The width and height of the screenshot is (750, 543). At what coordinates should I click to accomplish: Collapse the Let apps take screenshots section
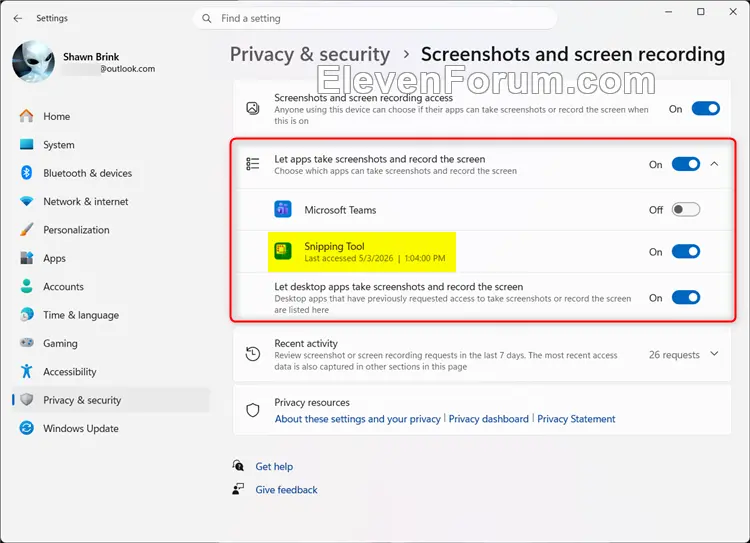[x=714, y=164]
